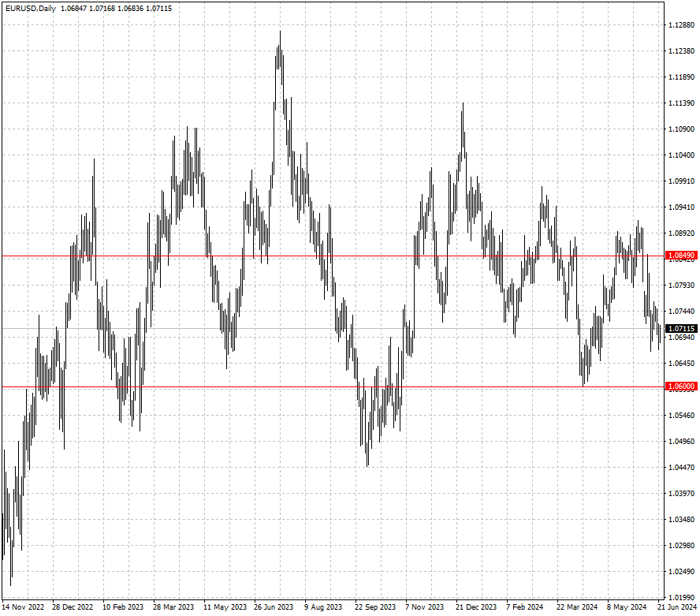The width and height of the screenshot is (700, 616).
Task: Click the 1.04470 price axis label
Action: 681,467
